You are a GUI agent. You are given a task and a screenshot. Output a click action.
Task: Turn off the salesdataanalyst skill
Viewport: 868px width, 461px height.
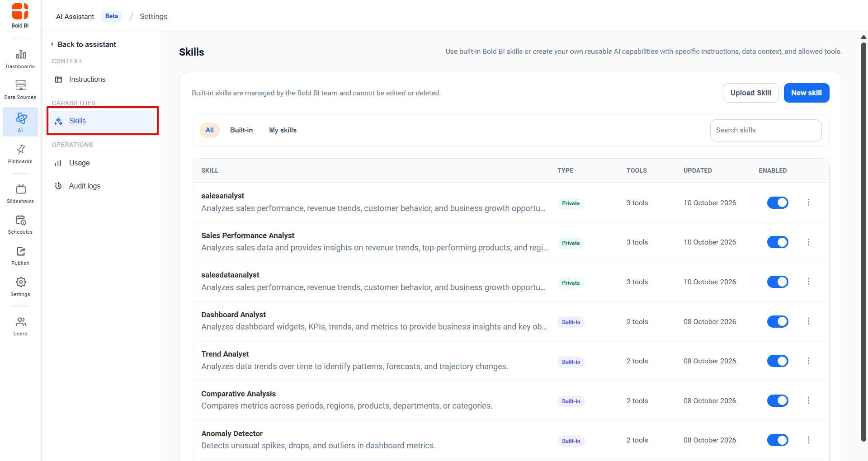pos(778,282)
